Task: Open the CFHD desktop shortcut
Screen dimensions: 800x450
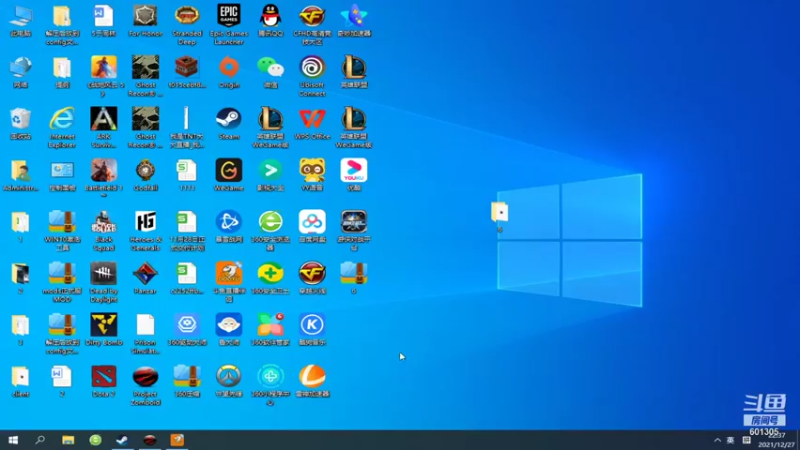Action: (312, 24)
